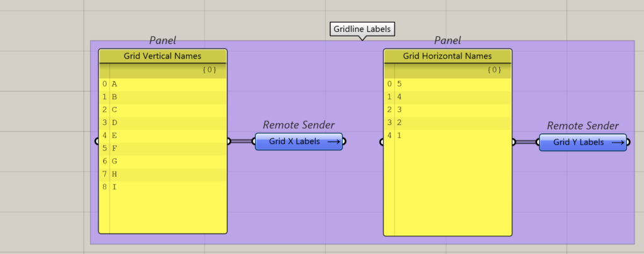Select item E in Grid Vertical Names

(114, 135)
